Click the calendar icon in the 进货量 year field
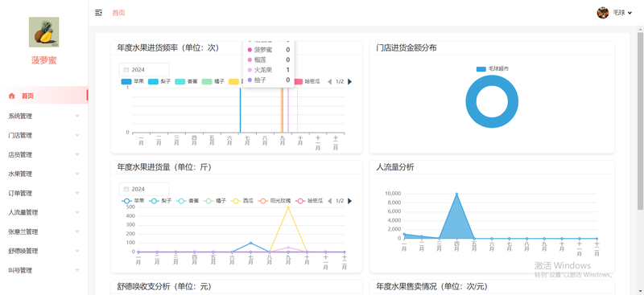This screenshot has height=295, width=644. 126,189
